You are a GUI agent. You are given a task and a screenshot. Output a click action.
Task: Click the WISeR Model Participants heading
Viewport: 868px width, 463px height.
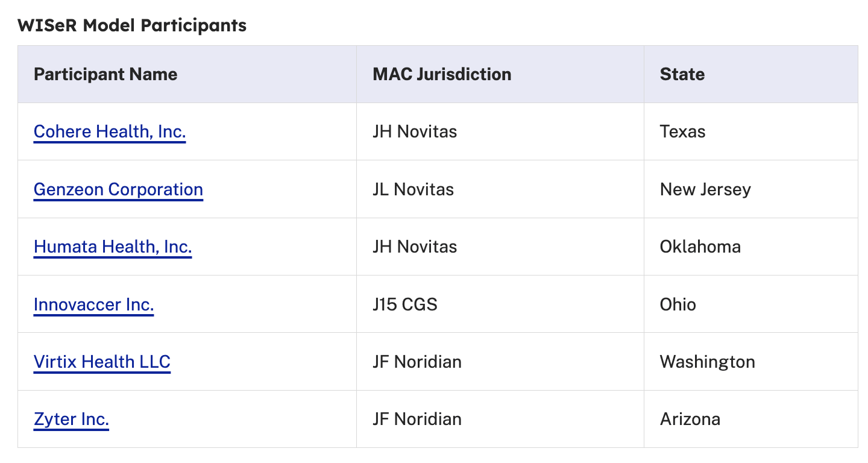tap(132, 25)
